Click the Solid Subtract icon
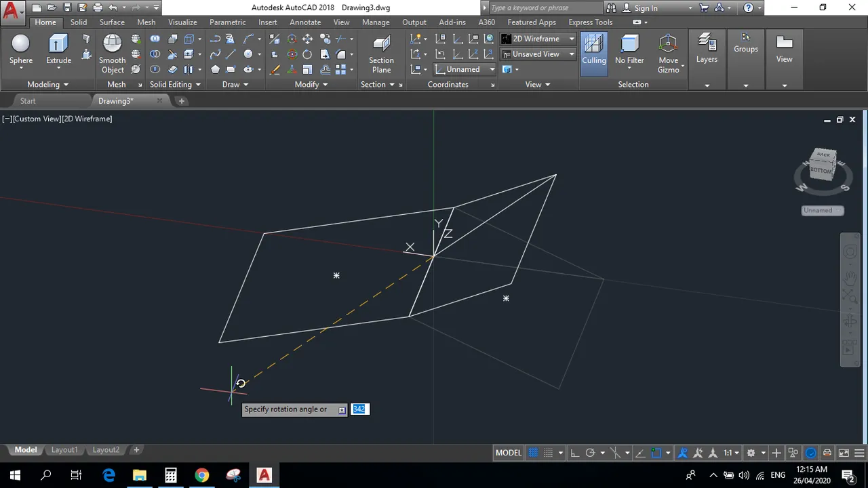 click(155, 54)
